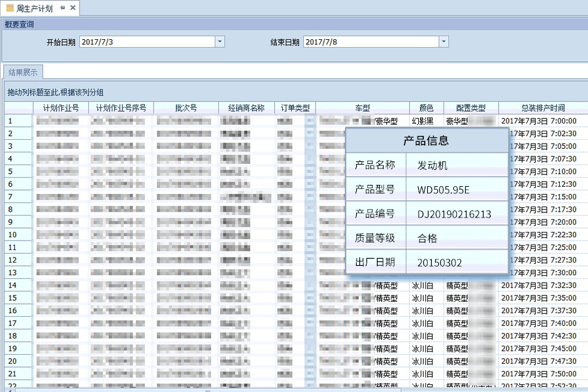Click time cell 2017年7月3日 7:40:00
The height and width of the screenshot is (392, 588).
tap(539, 323)
